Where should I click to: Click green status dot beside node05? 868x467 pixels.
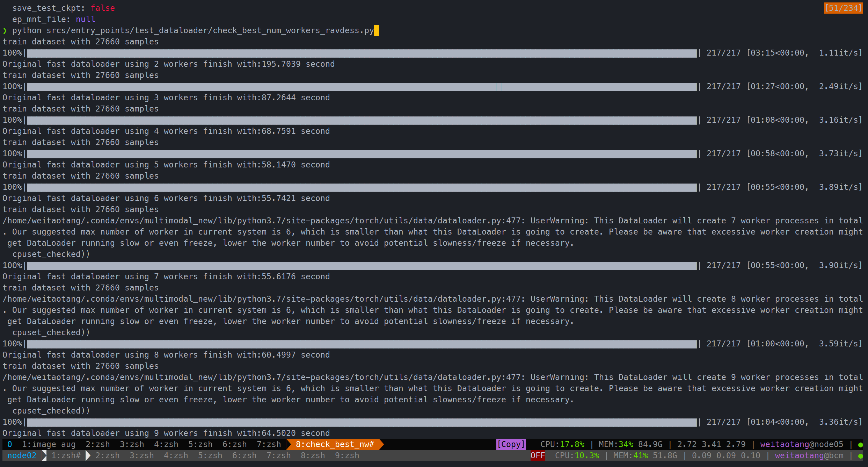click(860, 445)
